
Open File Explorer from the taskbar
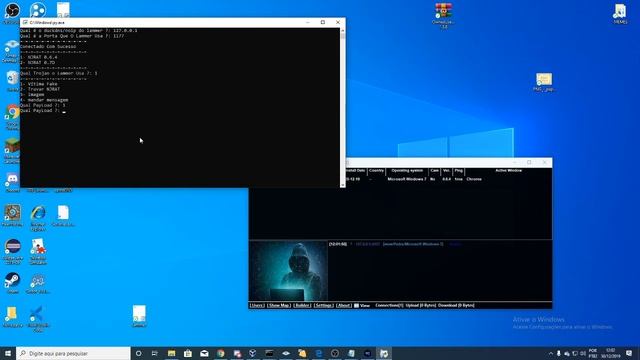coord(171,353)
